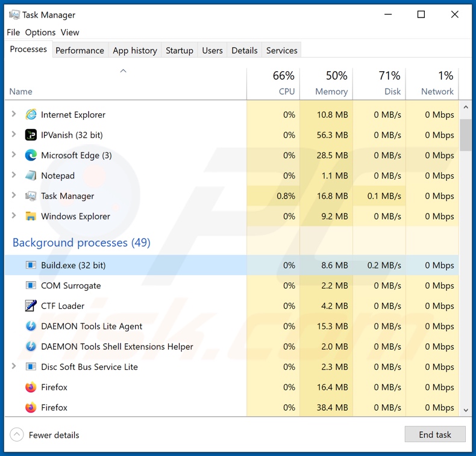Open the File menu
The width and height of the screenshot is (476, 456).
click(x=13, y=32)
